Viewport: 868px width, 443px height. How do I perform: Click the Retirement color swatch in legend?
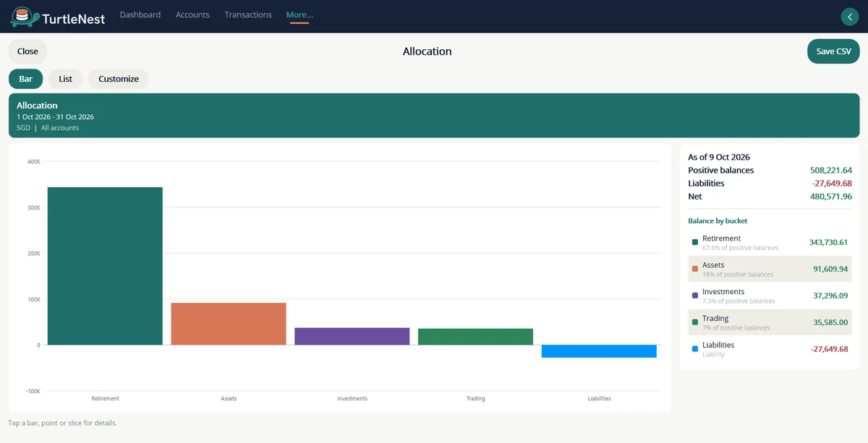pos(695,242)
